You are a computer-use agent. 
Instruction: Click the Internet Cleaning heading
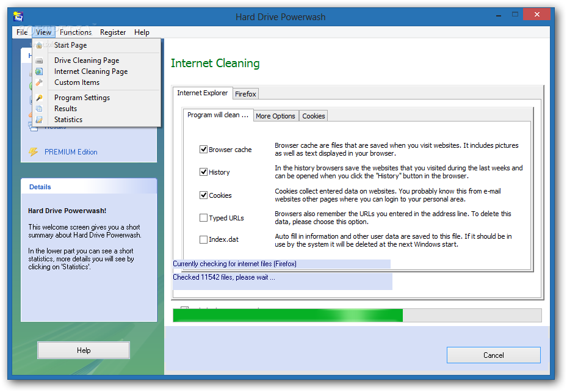coord(215,64)
